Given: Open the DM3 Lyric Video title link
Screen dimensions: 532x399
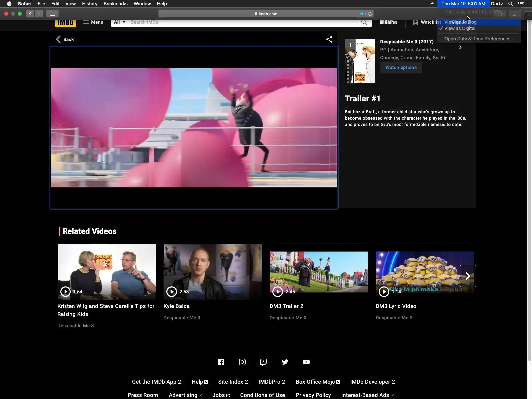Looking at the screenshot, I should 396,306.
